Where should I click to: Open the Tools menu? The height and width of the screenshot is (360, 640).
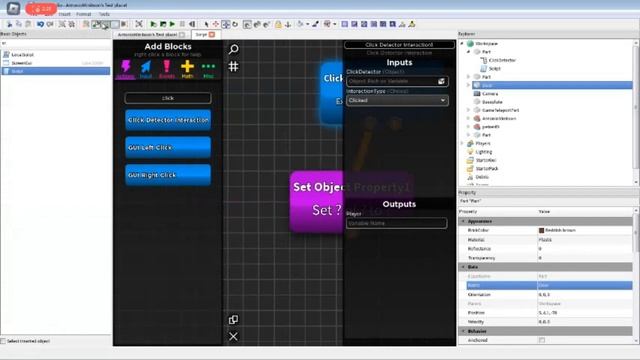104,14
